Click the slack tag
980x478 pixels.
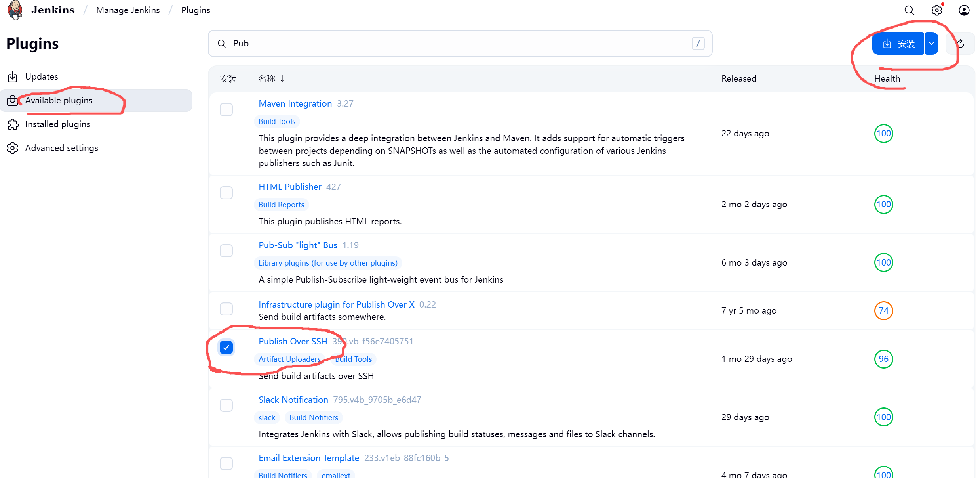pos(267,418)
